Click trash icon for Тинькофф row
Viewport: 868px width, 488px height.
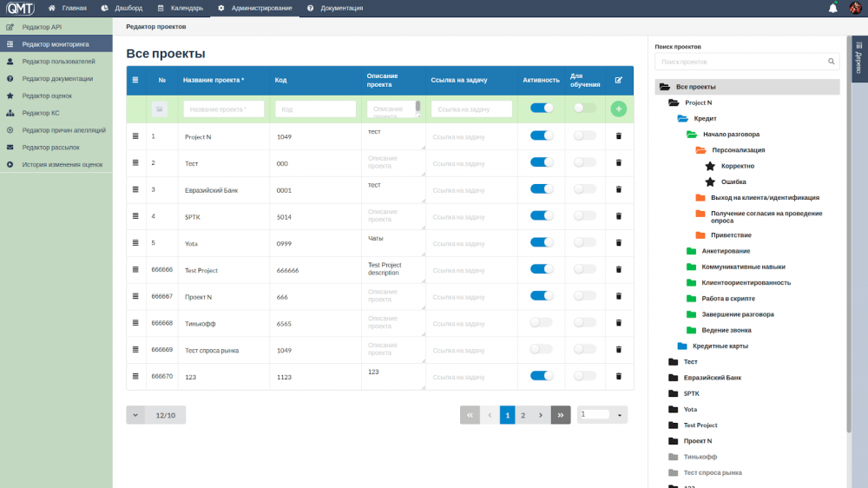(619, 323)
